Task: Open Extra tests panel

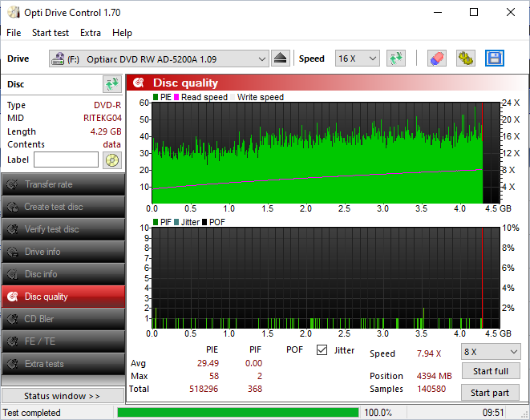Action: pyautogui.click(x=63, y=364)
